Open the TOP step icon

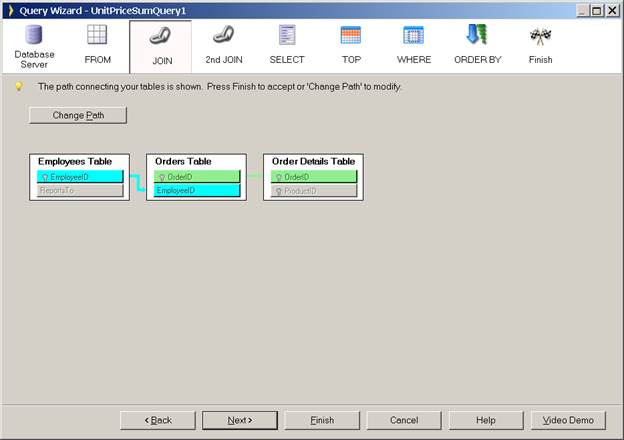coord(350,36)
